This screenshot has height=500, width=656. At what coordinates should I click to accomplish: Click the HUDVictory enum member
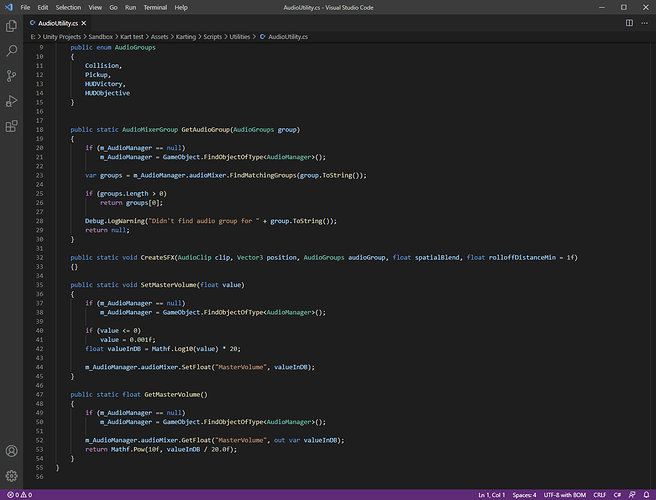tap(103, 84)
